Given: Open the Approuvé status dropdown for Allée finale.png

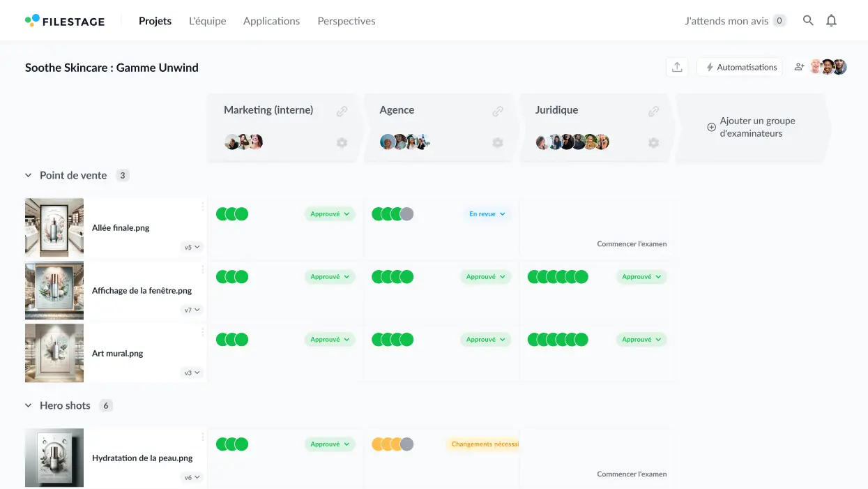Looking at the screenshot, I should click(330, 213).
